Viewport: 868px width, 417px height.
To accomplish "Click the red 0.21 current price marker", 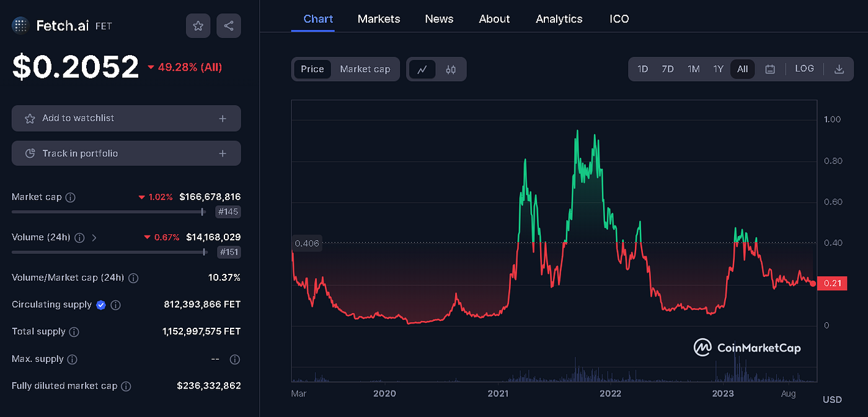I will click(x=832, y=284).
